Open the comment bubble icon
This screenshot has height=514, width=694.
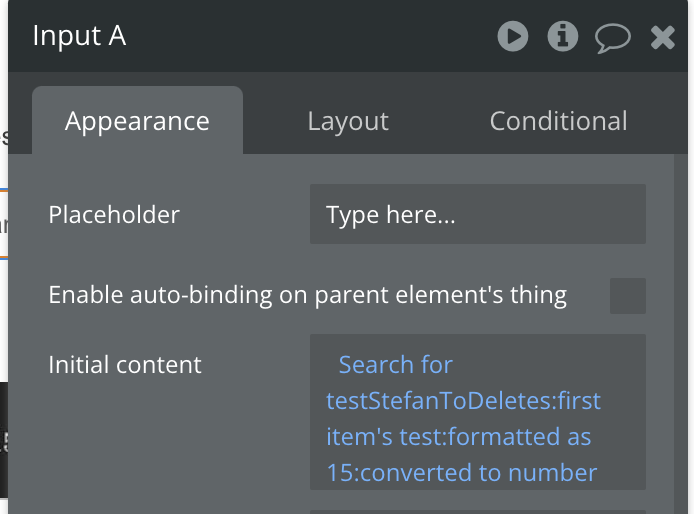pyautogui.click(x=612, y=38)
